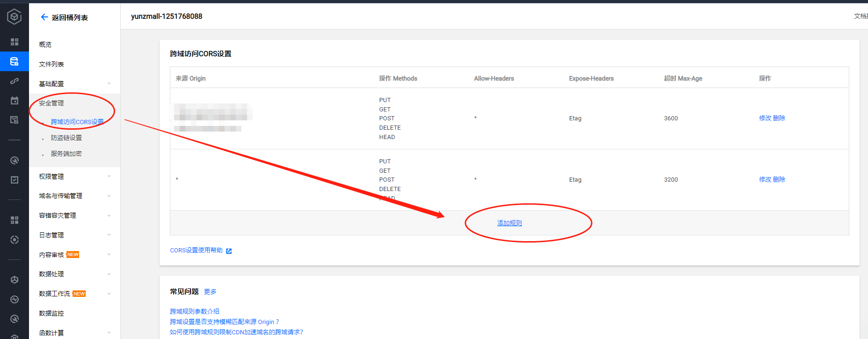Click 修改 for the Max-Age 3200 rule

pyautogui.click(x=765, y=179)
